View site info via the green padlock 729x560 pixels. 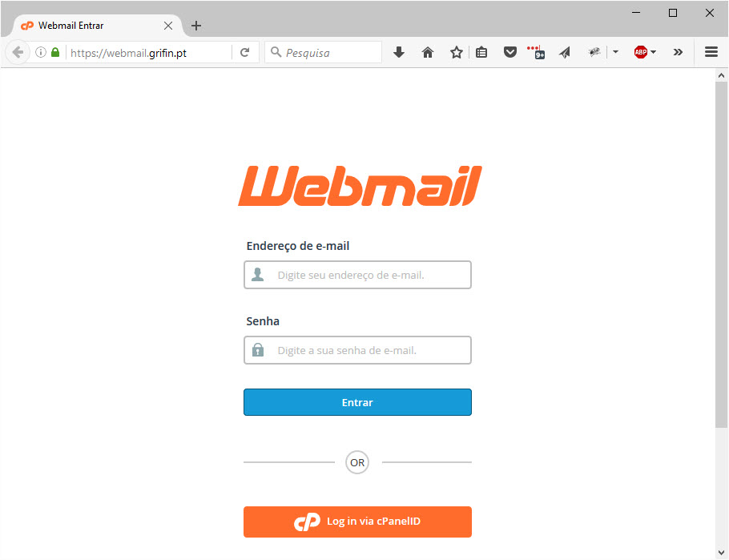coord(55,52)
